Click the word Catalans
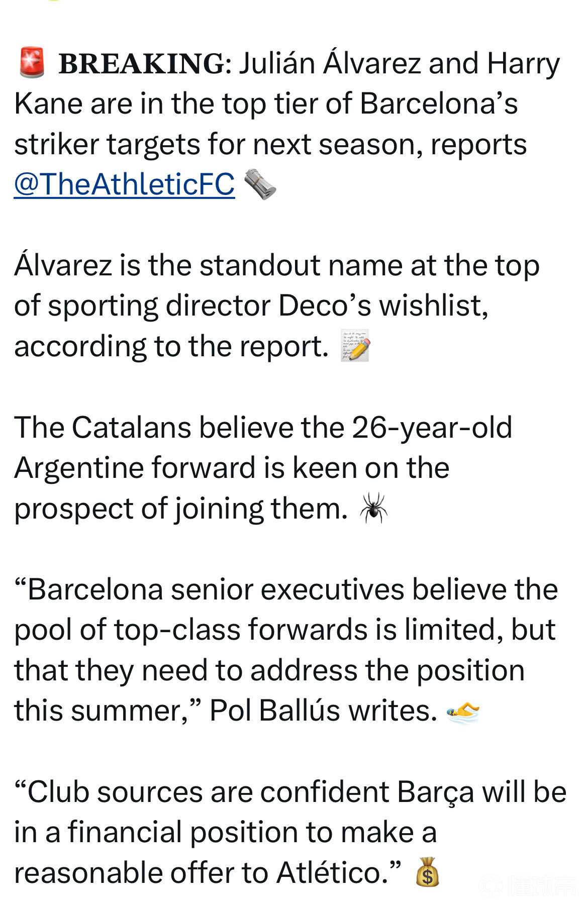 (x=131, y=428)
